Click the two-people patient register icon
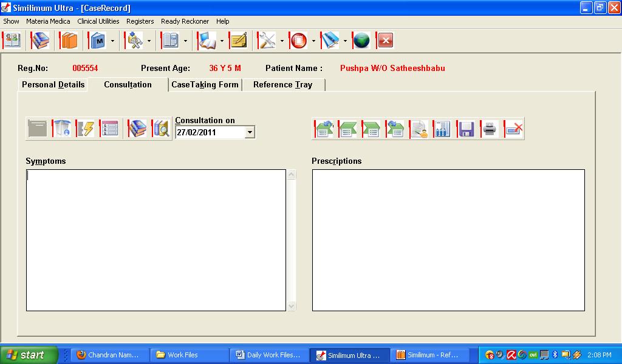 [x=12, y=41]
